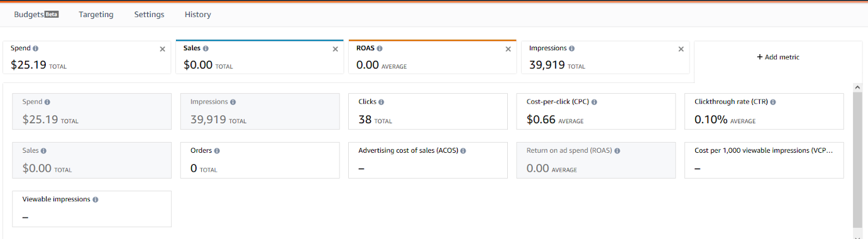Viewport: 868px width, 239px height.
Task: Click info icon on the closable Impressions card
Action: click(x=571, y=48)
